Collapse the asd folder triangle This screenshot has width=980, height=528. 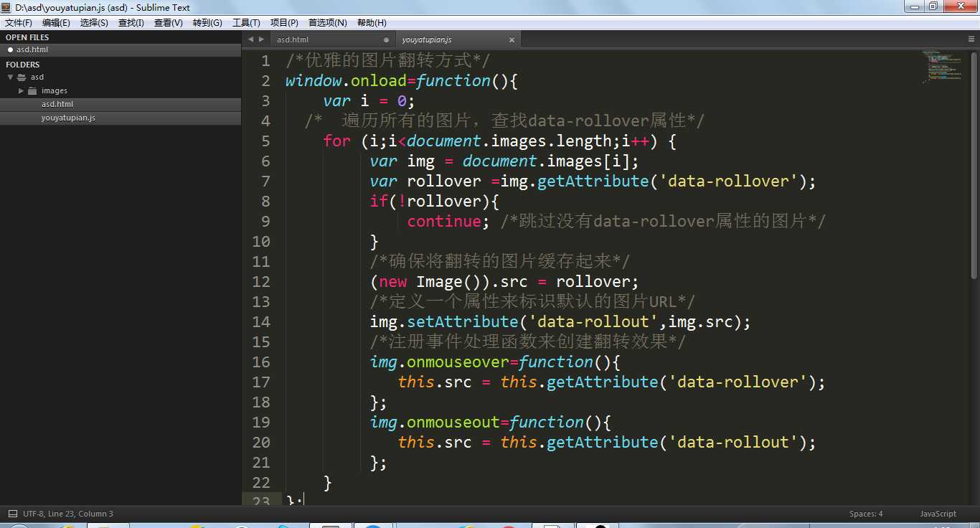pyautogui.click(x=10, y=77)
